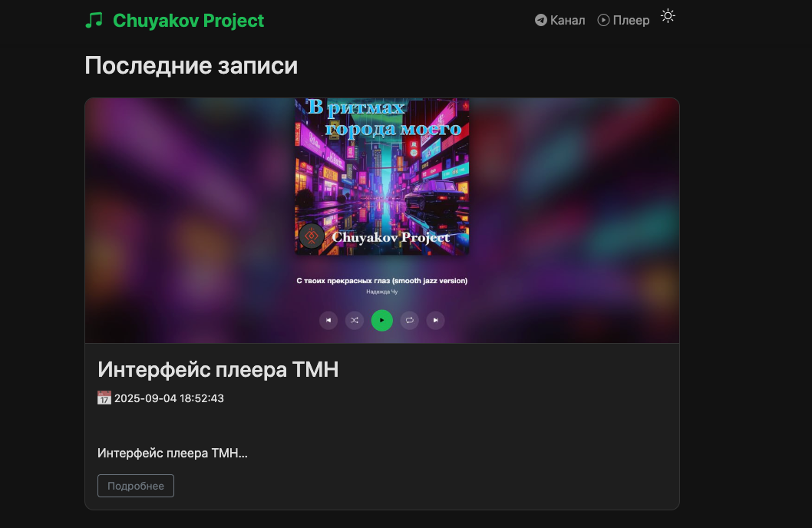The height and width of the screenshot is (528, 812).
Task: Toggle repeat mode in the player
Action: [x=410, y=321]
